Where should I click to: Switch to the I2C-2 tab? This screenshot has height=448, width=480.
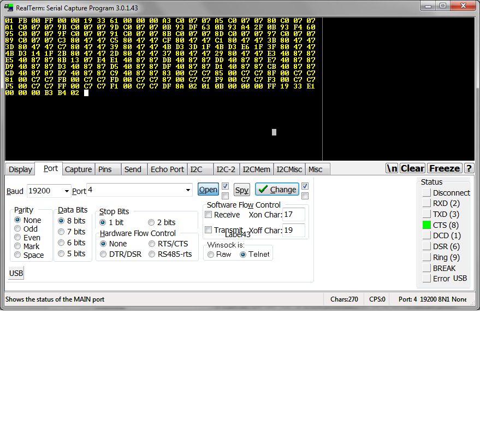click(x=226, y=169)
